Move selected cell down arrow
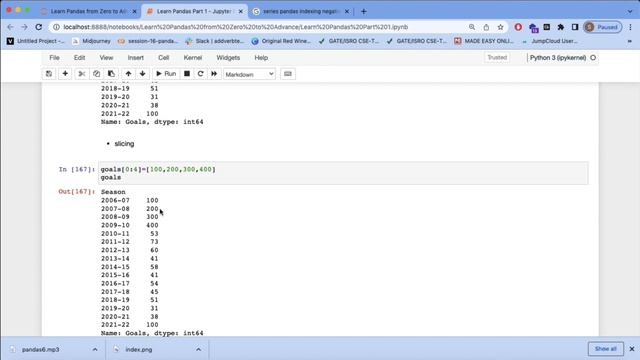 click(142, 74)
